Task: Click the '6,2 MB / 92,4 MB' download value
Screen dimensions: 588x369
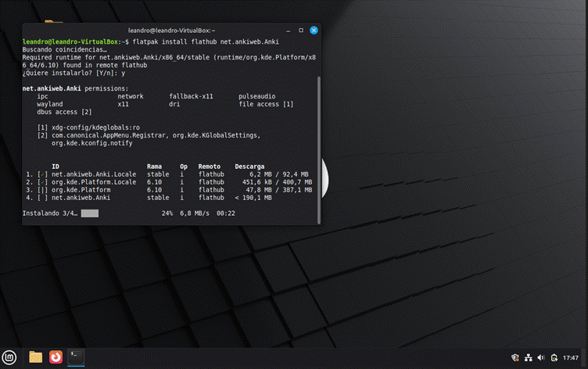Action: pyautogui.click(x=279, y=174)
